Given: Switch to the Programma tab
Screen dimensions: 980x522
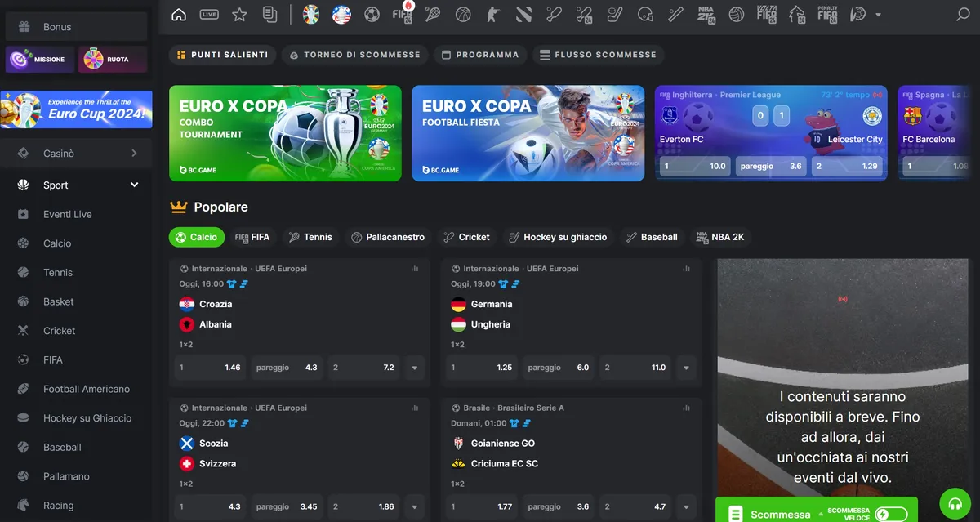Looking at the screenshot, I should (480, 55).
